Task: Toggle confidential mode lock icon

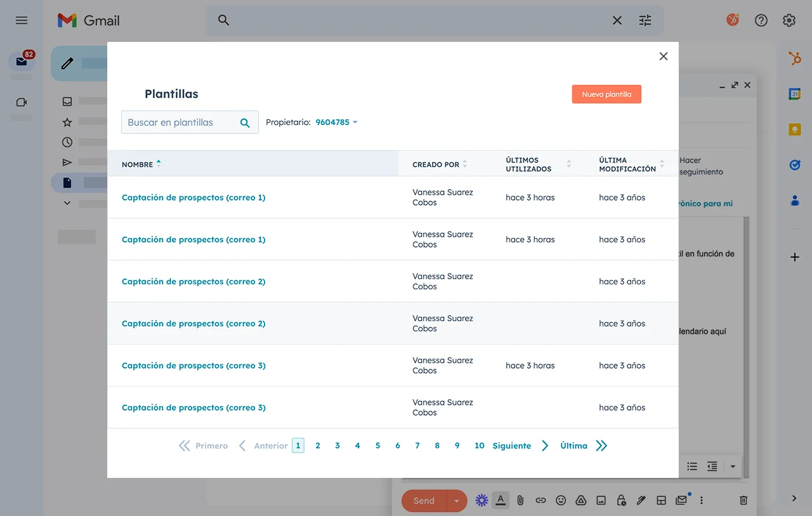Action: tap(621, 501)
